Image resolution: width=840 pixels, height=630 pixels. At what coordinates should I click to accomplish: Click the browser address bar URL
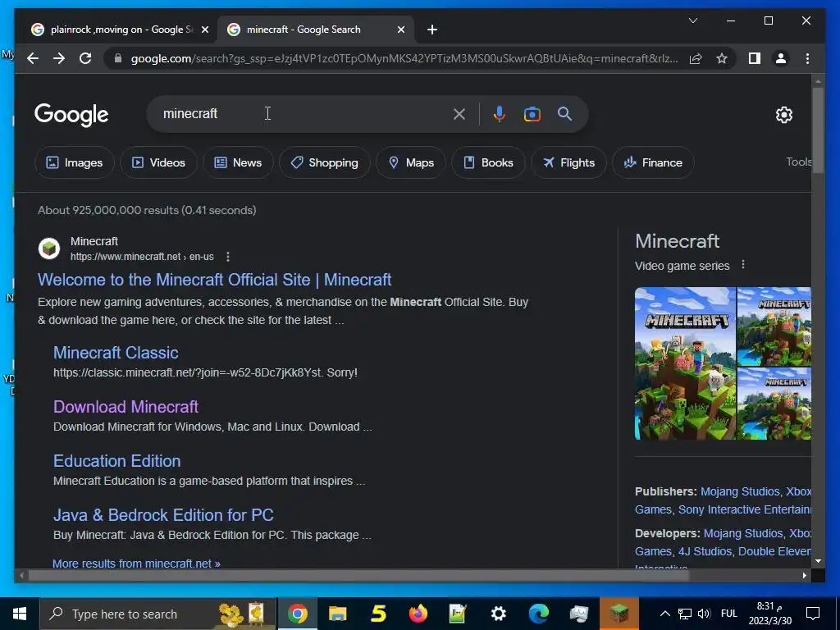404,58
